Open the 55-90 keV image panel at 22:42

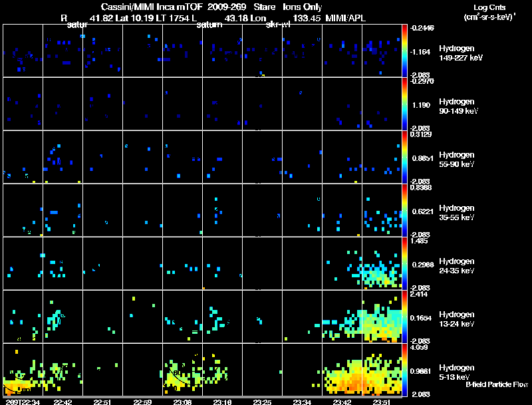pyautogui.click(x=63, y=157)
